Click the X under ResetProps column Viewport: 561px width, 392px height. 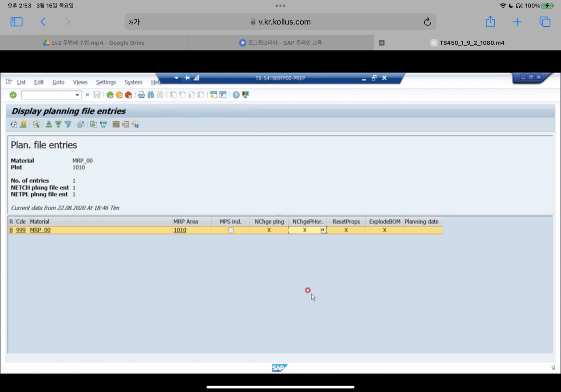346,230
